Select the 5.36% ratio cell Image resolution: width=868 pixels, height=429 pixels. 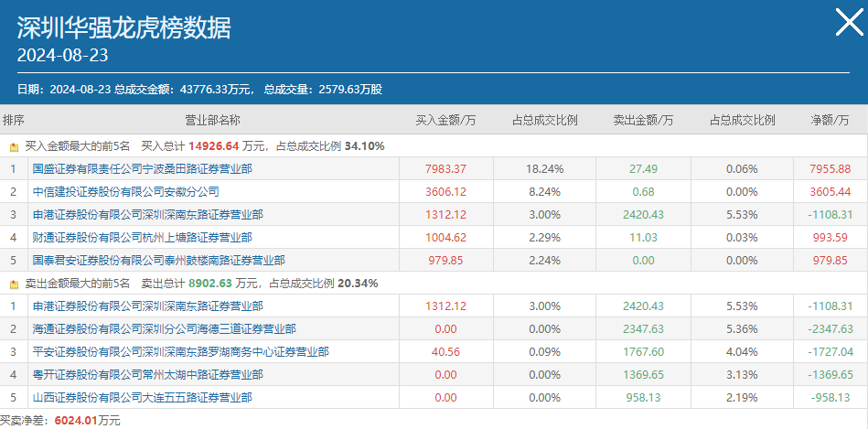(742, 328)
